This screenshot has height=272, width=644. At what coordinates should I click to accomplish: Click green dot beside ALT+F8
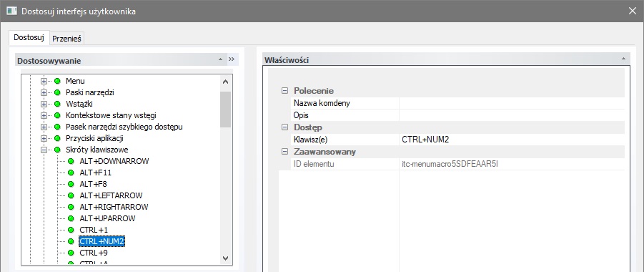(71, 184)
